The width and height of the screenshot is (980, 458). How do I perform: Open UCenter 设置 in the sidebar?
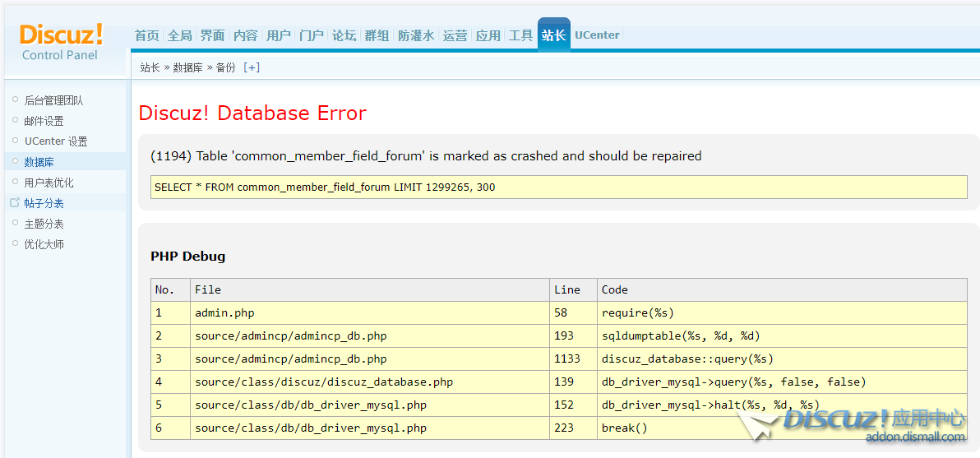point(56,141)
